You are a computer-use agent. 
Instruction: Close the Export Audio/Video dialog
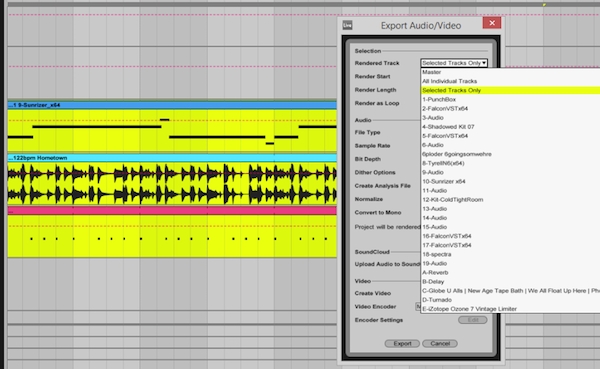(x=492, y=23)
